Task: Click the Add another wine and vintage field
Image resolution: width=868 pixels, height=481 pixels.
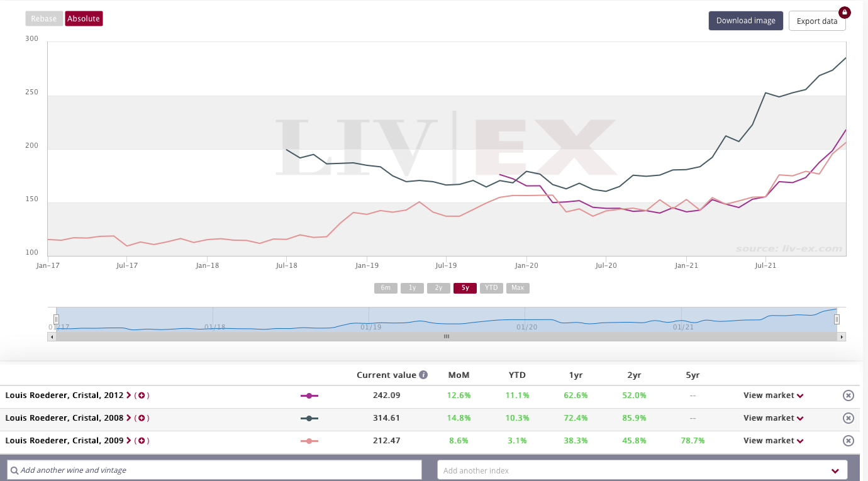Action: (214, 470)
